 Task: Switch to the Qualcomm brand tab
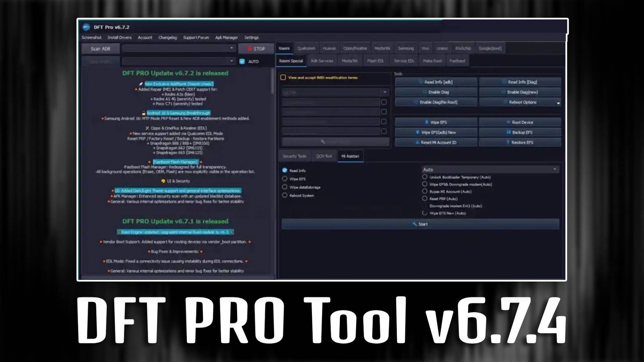pyautogui.click(x=306, y=48)
